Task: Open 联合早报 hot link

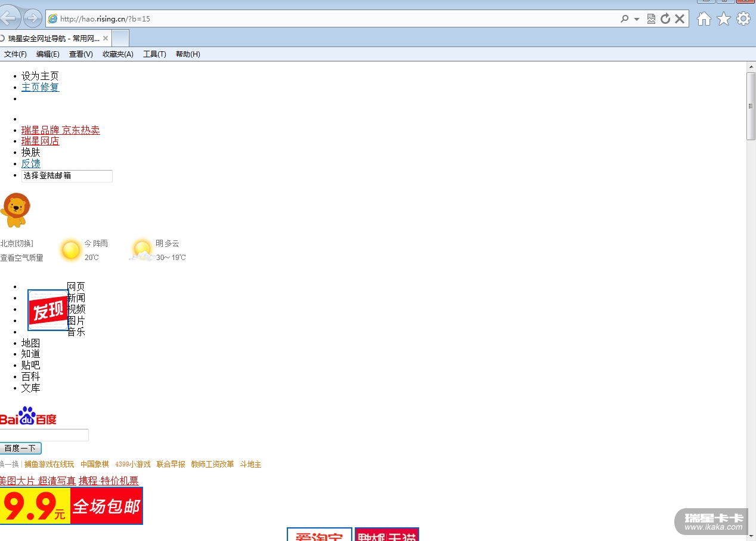Action: pos(171,464)
